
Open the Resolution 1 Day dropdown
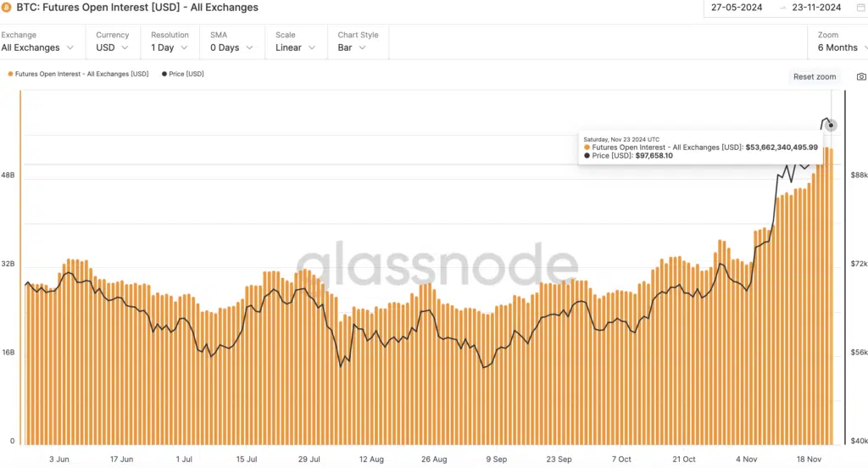pyautogui.click(x=170, y=47)
